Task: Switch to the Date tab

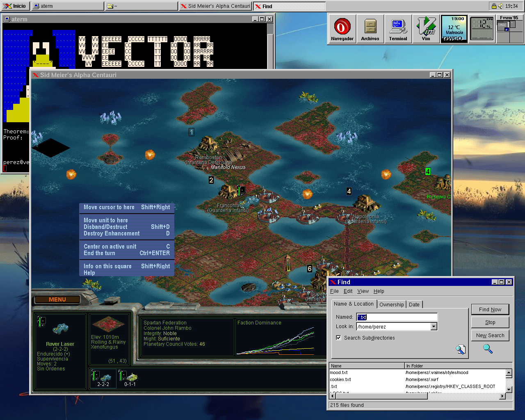Action: click(414, 304)
